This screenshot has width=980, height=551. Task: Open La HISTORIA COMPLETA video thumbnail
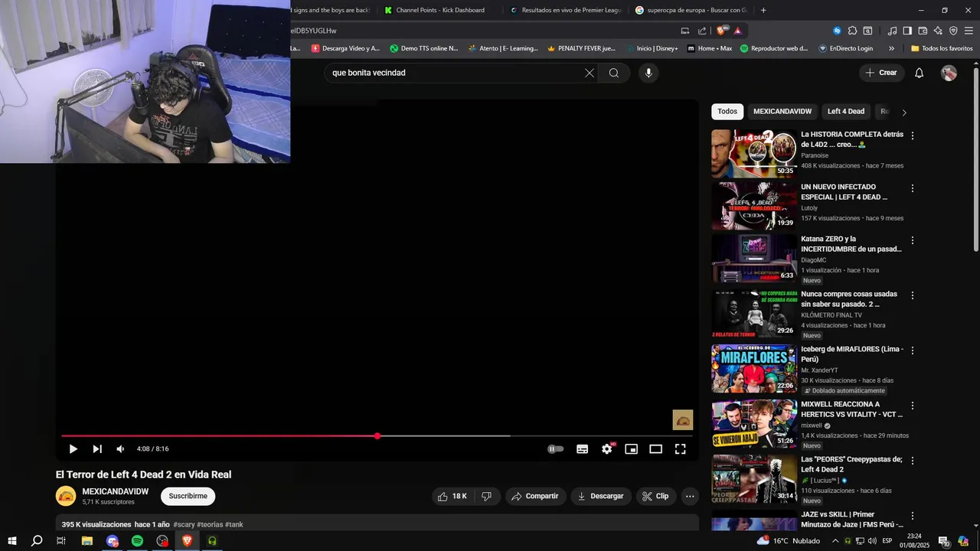click(754, 153)
